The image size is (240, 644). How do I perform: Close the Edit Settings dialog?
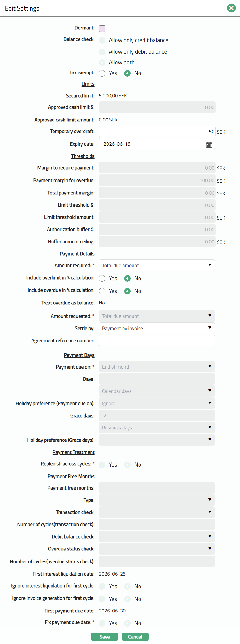point(231,8)
